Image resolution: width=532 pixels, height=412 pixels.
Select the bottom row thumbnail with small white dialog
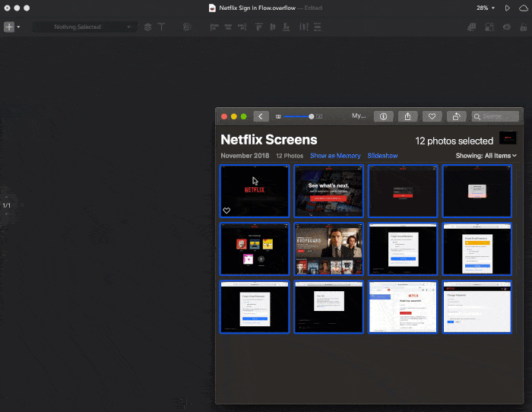(x=328, y=307)
